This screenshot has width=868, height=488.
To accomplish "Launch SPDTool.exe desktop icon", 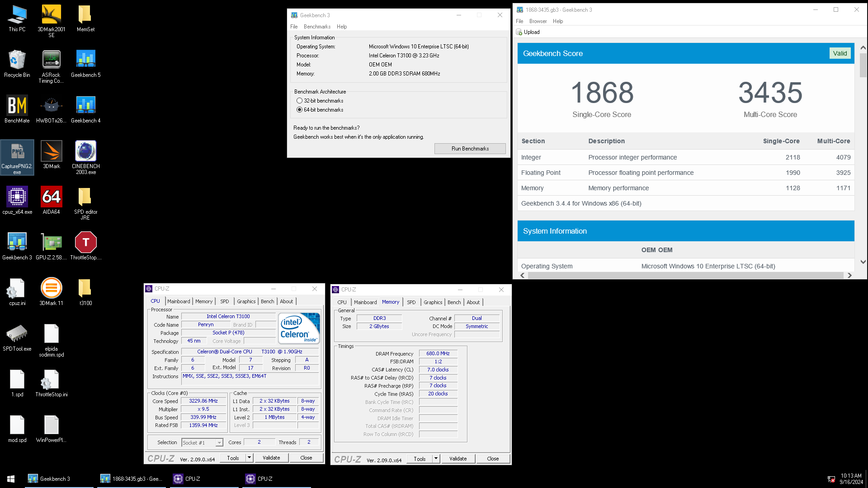I will (x=17, y=338).
